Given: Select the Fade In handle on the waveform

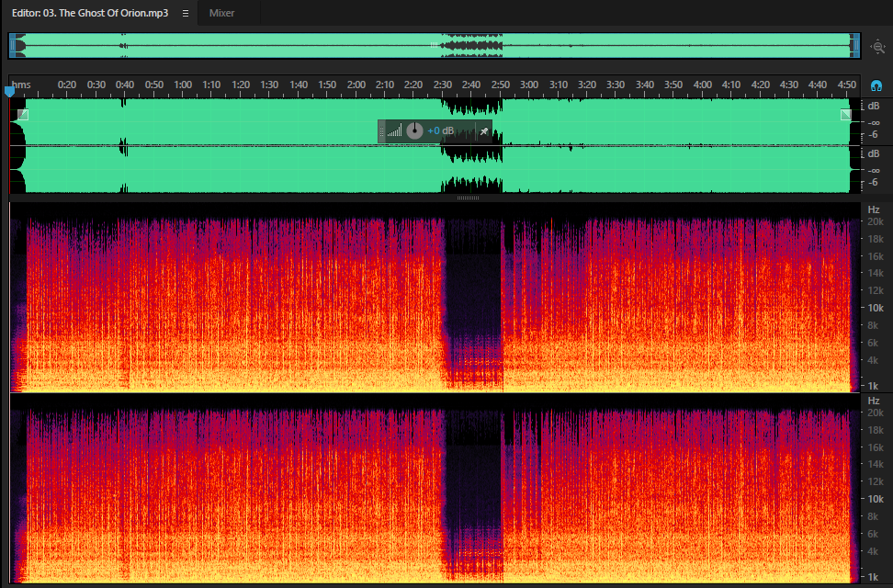Looking at the screenshot, I should (23, 115).
